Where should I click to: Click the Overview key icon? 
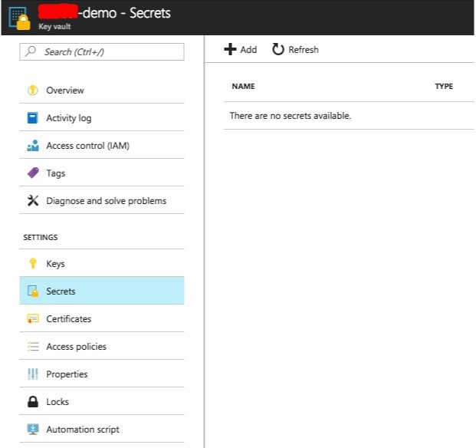(33, 91)
